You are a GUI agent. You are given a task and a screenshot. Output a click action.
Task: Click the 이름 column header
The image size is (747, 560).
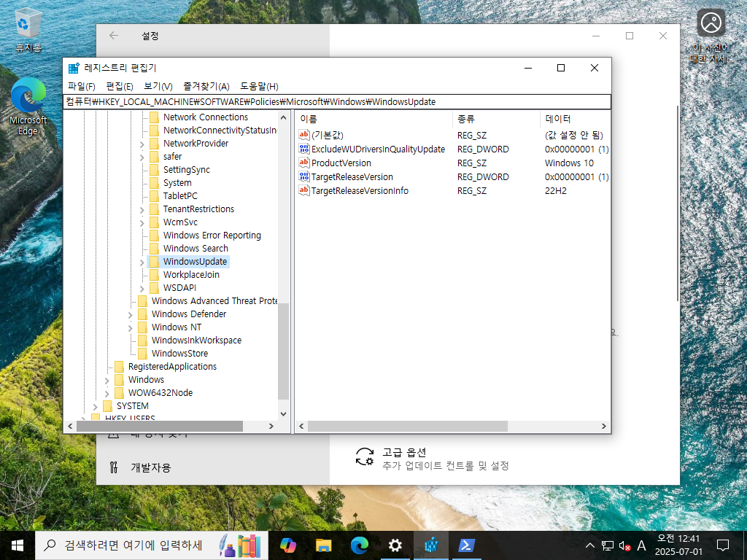[373, 119]
